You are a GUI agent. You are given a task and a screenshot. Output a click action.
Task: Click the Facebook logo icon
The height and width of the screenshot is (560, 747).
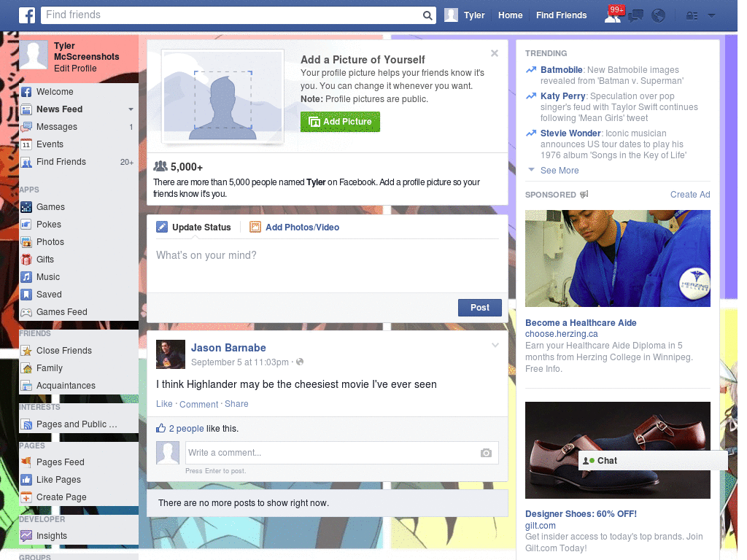point(27,15)
